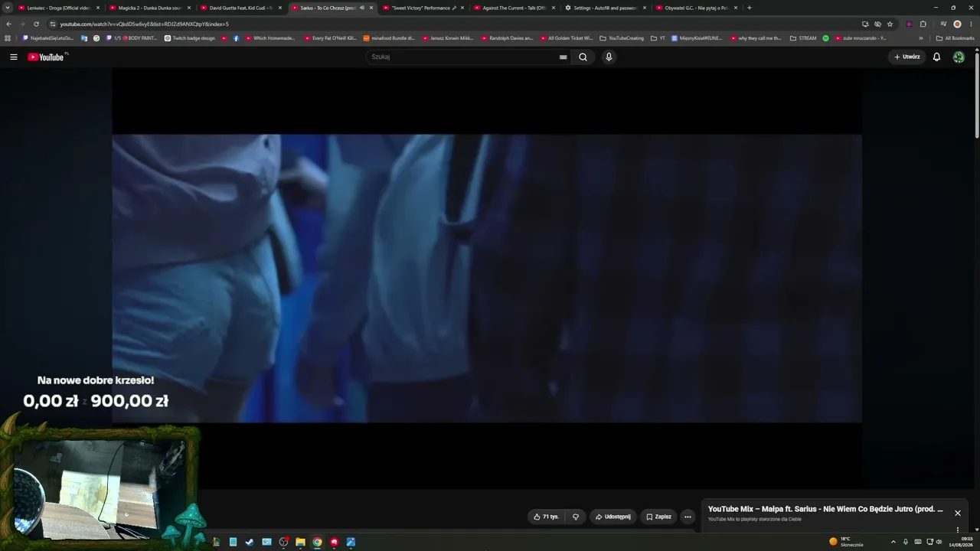Open a new browser tab

point(749,8)
